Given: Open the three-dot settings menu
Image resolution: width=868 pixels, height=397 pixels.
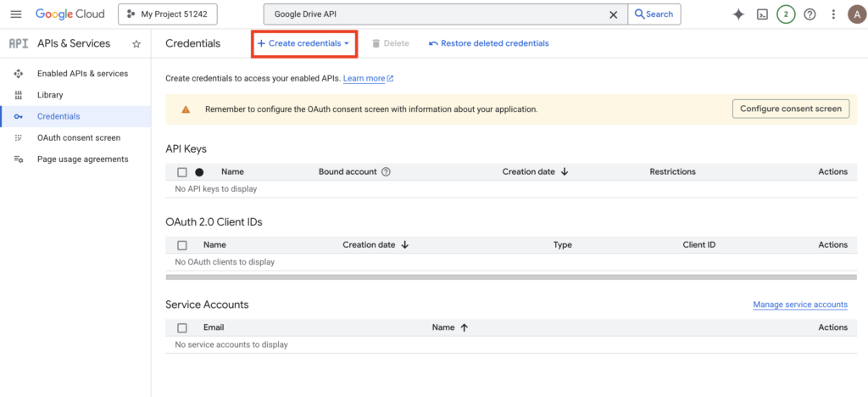Looking at the screenshot, I should [x=833, y=14].
